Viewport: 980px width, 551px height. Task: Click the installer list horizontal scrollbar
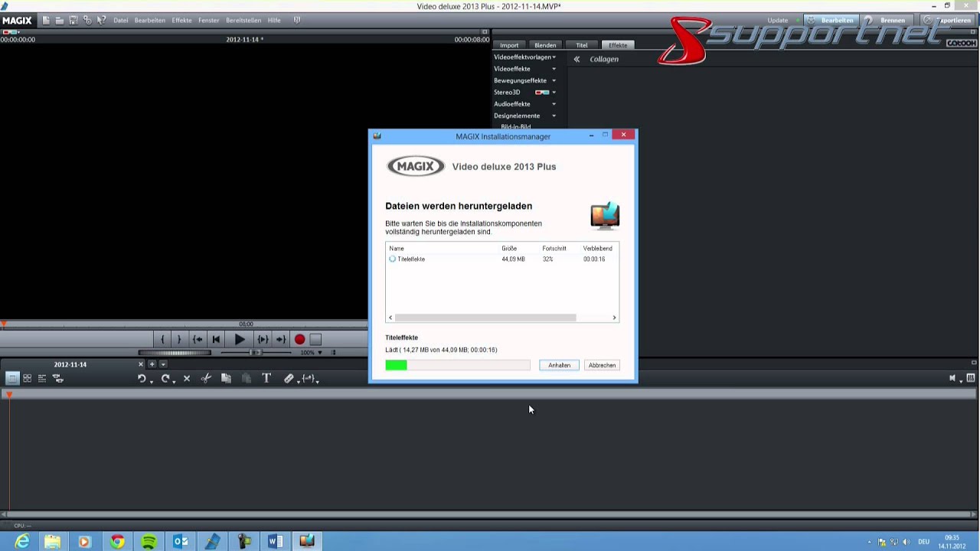(485, 318)
